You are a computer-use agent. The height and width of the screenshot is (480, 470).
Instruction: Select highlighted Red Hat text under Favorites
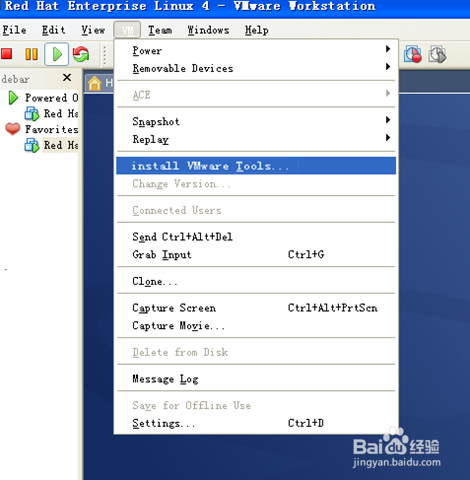pyautogui.click(x=61, y=145)
